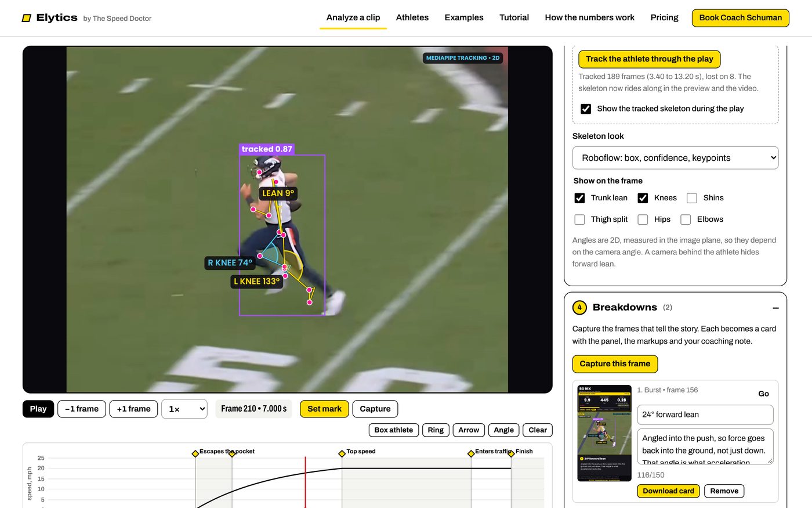This screenshot has height=508, width=812.
Task: Uncheck the Knees overlay checkbox
Action: 643,198
